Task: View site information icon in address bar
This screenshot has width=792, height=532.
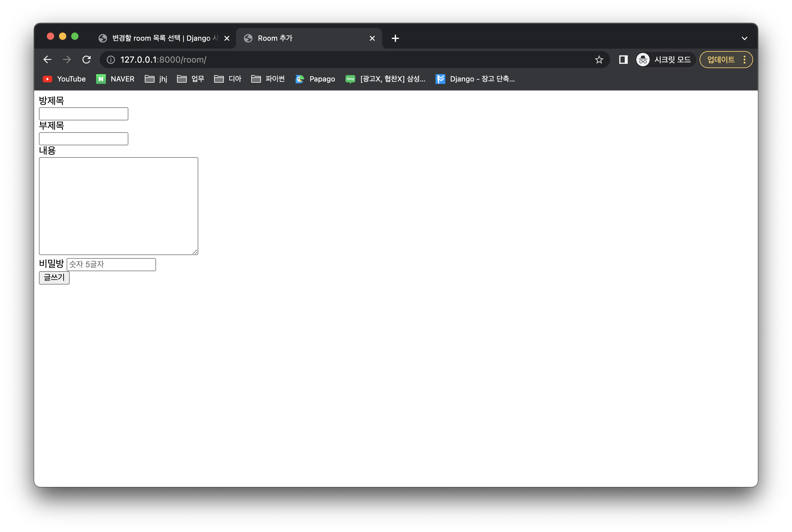Action: [x=111, y=60]
